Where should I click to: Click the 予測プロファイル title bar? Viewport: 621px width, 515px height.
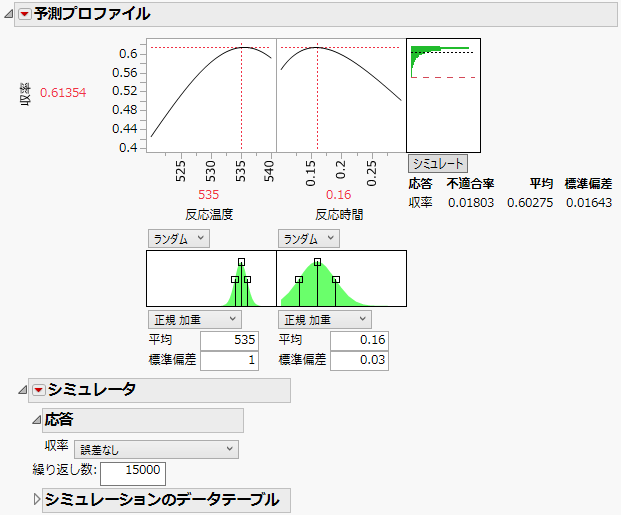tap(316, 14)
